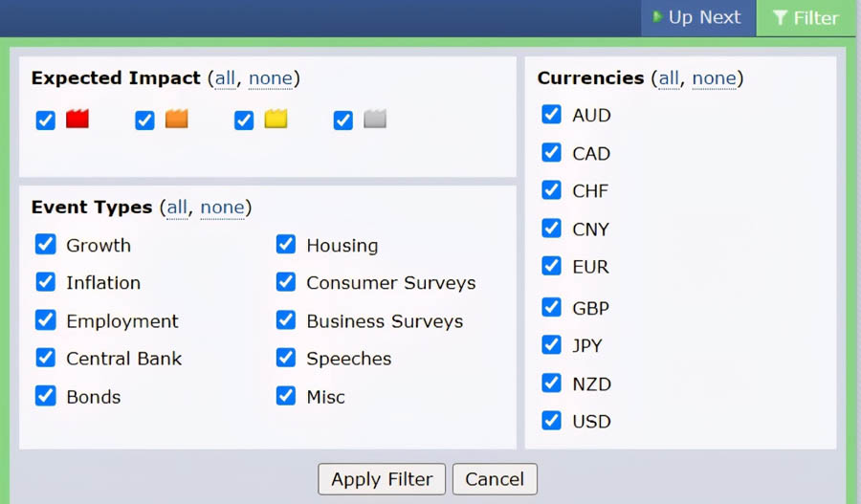Click the Misc label text
The image size is (861, 504).
tap(326, 397)
